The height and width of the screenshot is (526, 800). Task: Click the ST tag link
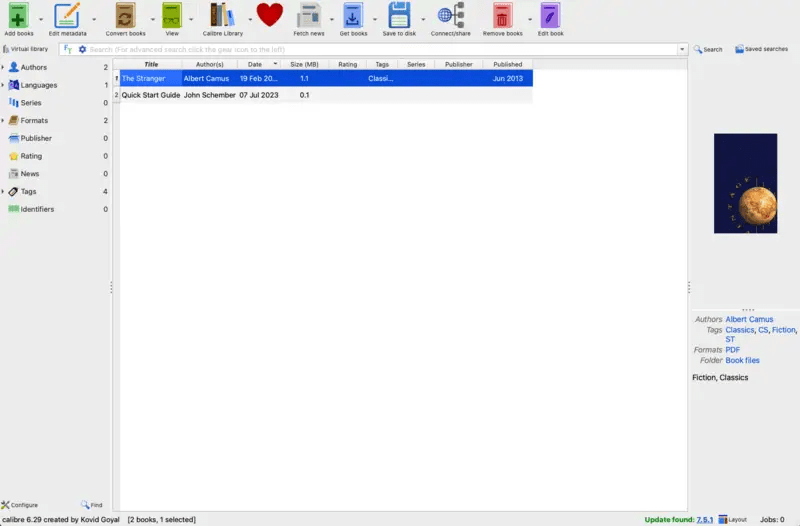(x=730, y=339)
